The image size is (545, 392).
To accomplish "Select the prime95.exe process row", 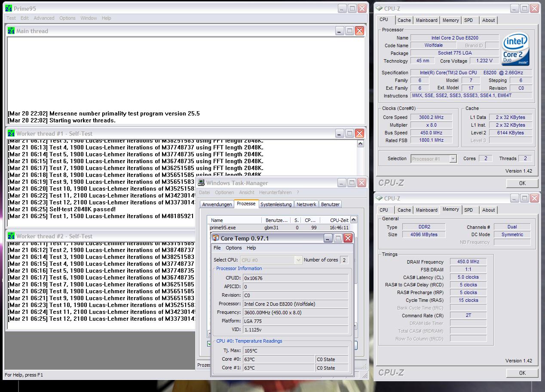I will [x=279, y=228].
